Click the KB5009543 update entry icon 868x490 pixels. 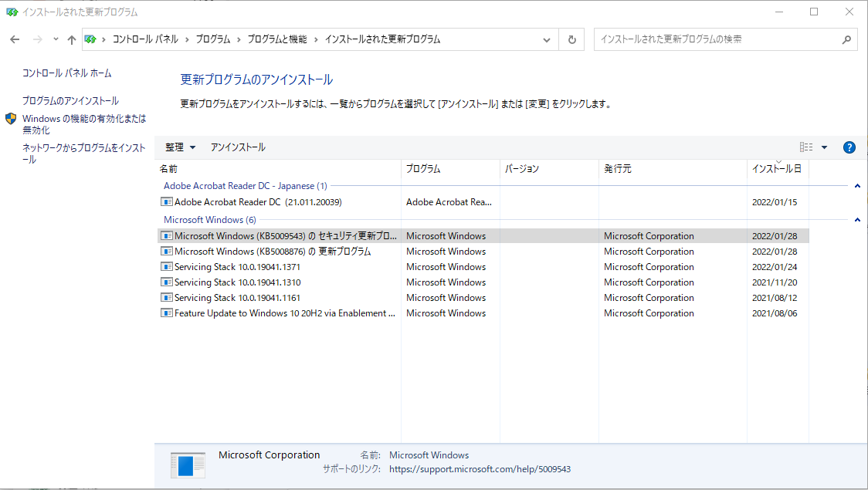[167, 235]
